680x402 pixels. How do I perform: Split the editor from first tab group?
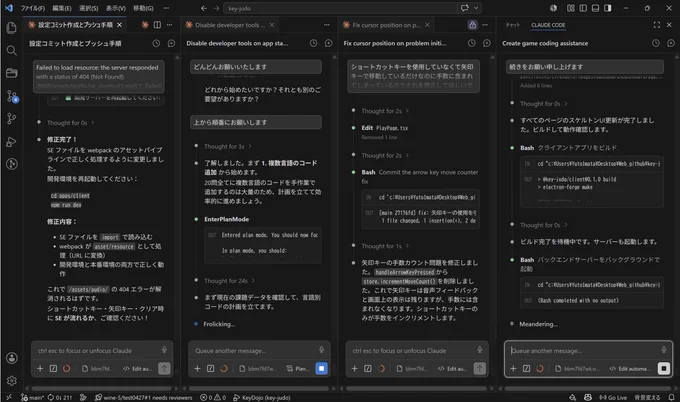pos(157,25)
